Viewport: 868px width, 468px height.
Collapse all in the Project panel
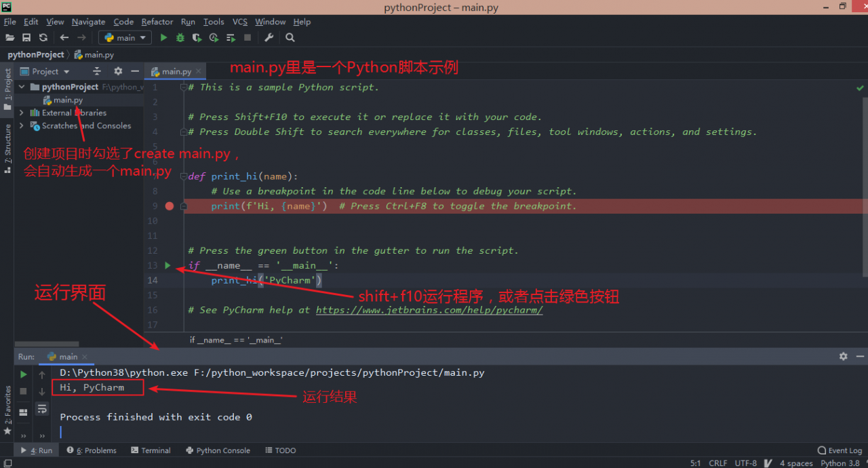click(x=97, y=71)
